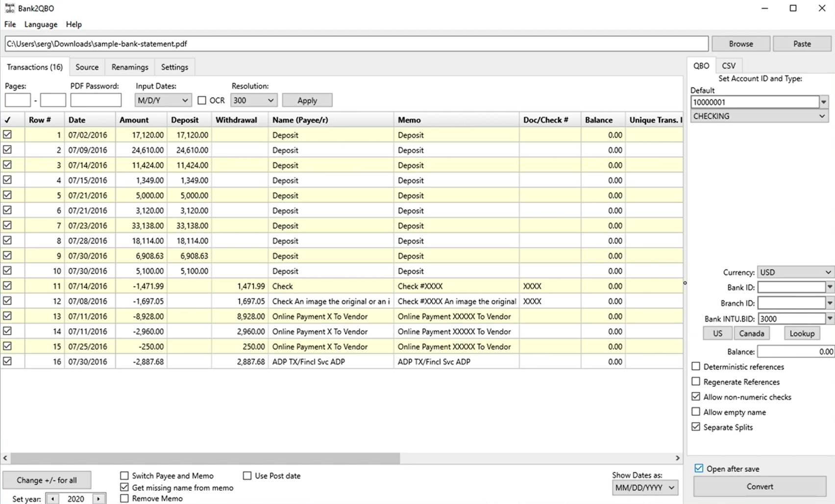Screen dimensions: 835x504
Task: Uncheck row 16 ADP TX/Fincl Svc checkbox
Action: [7, 361]
